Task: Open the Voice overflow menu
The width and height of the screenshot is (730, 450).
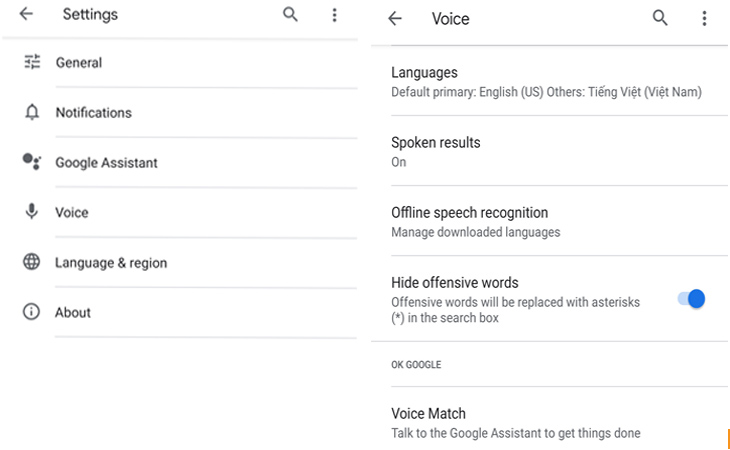Action: (x=704, y=19)
